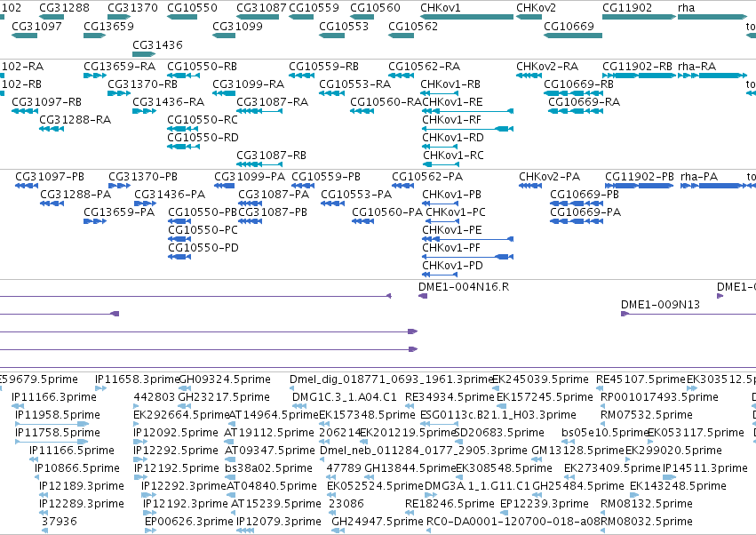The image size is (756, 535).
Task: Select the EP00626.3prime EST label
Action: [189, 522]
